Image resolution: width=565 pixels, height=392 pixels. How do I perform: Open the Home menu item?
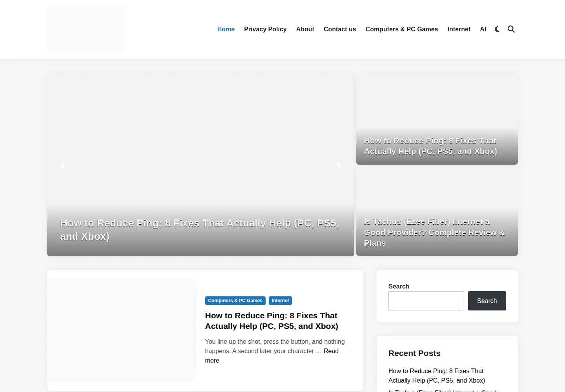point(226,29)
